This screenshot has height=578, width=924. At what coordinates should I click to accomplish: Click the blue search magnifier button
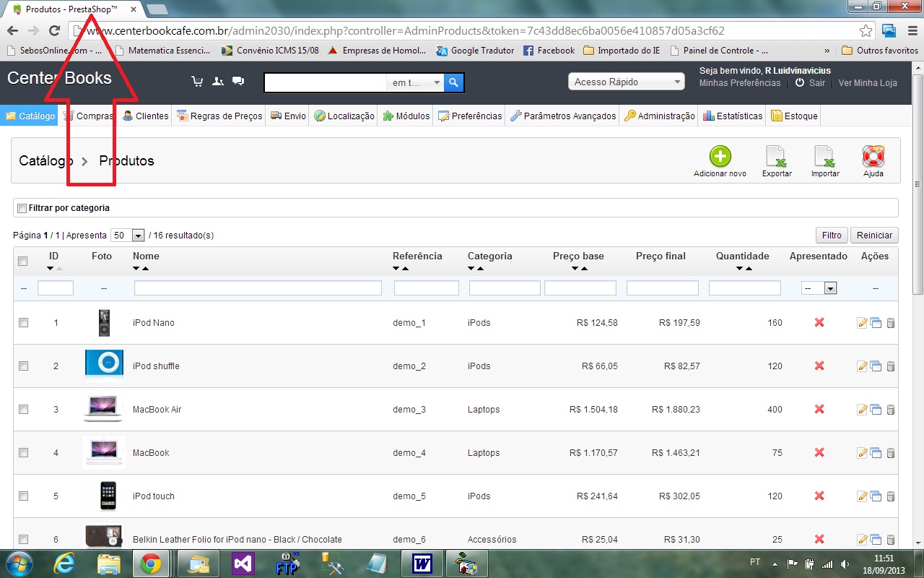click(x=453, y=82)
